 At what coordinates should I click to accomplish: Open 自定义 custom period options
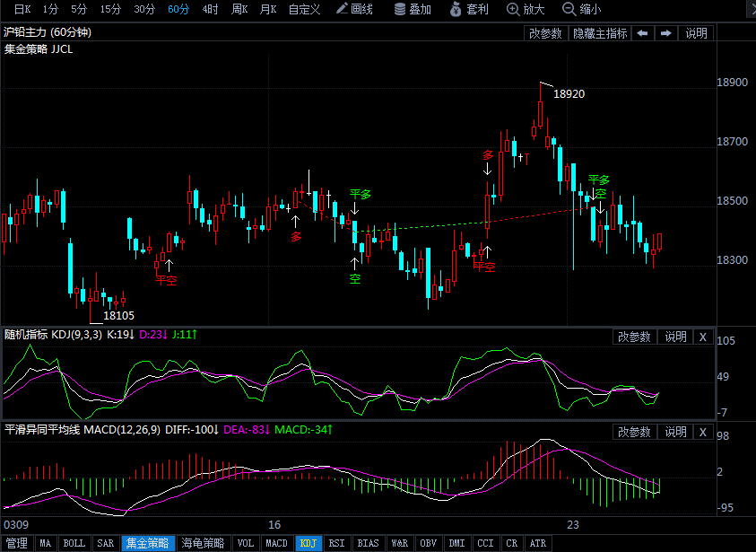[304, 9]
